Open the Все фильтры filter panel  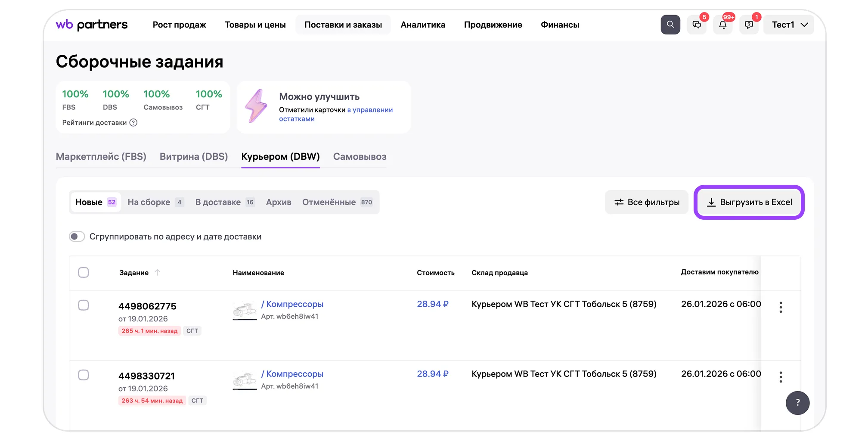pyautogui.click(x=647, y=202)
